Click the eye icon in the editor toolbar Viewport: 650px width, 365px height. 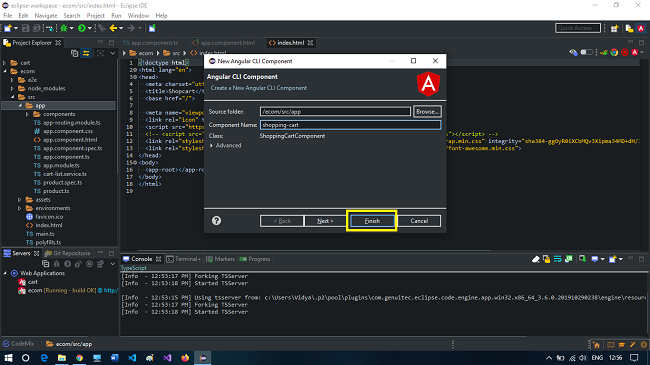(573, 52)
